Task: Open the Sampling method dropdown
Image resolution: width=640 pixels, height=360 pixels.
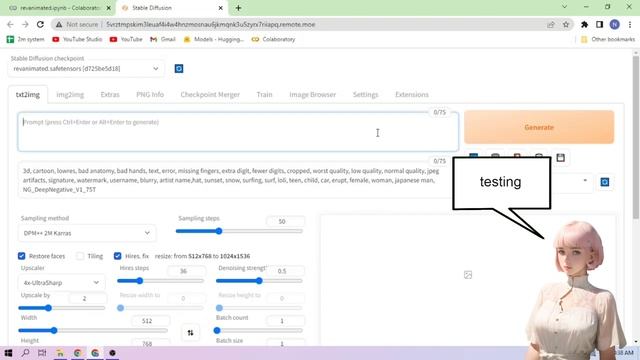Action: point(87,233)
